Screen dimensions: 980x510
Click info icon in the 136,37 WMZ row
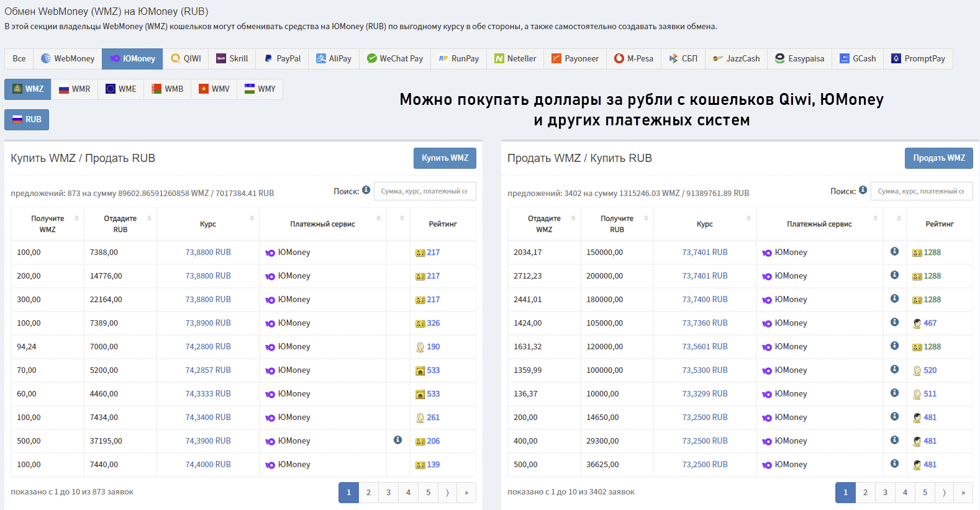tap(894, 393)
